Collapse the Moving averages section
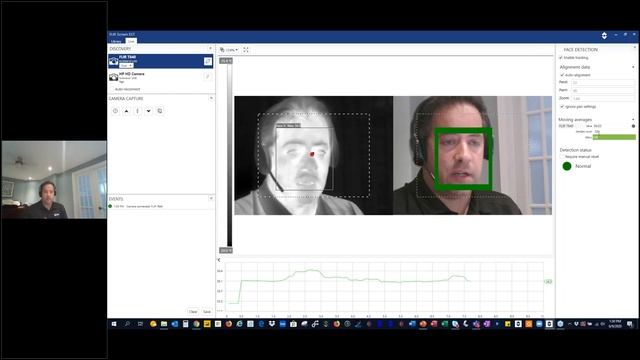 (x=633, y=120)
